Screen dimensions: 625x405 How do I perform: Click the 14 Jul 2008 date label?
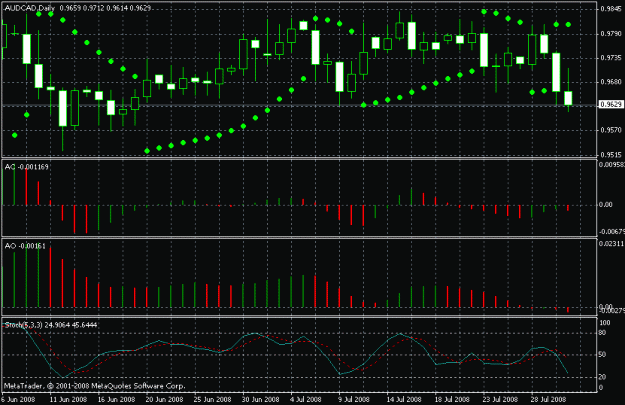(404, 399)
